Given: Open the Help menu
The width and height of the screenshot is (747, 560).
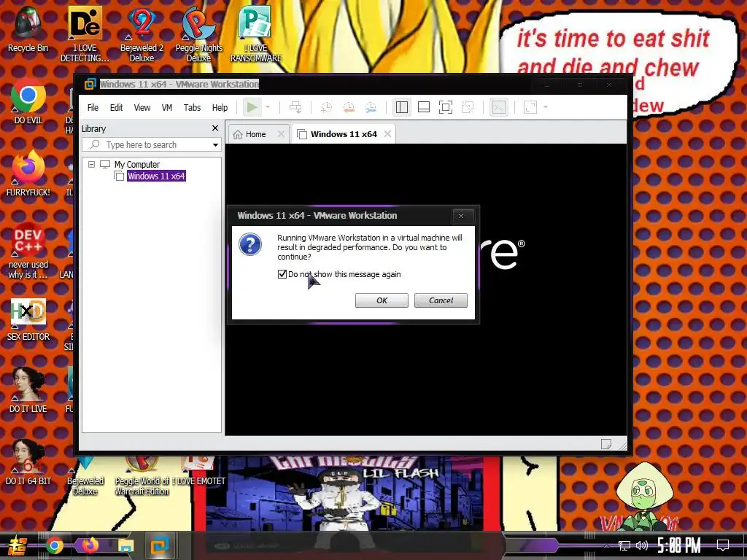Looking at the screenshot, I should tap(220, 108).
